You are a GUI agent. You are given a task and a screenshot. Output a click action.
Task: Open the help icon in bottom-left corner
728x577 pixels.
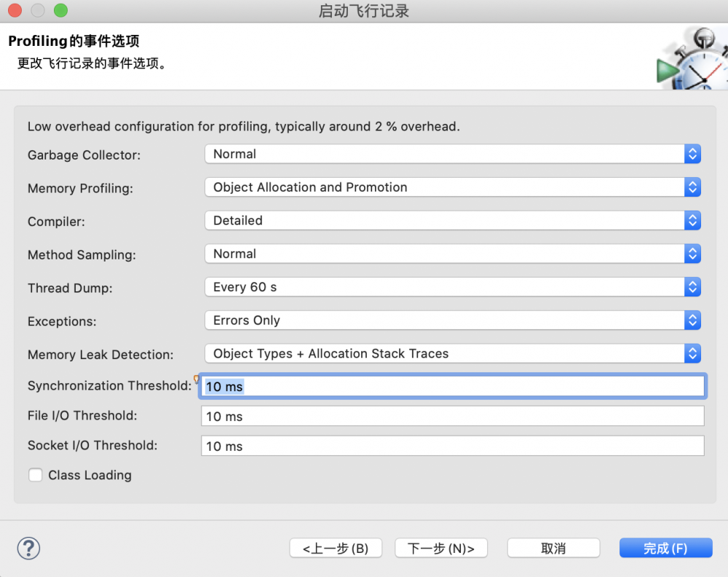coord(28,549)
